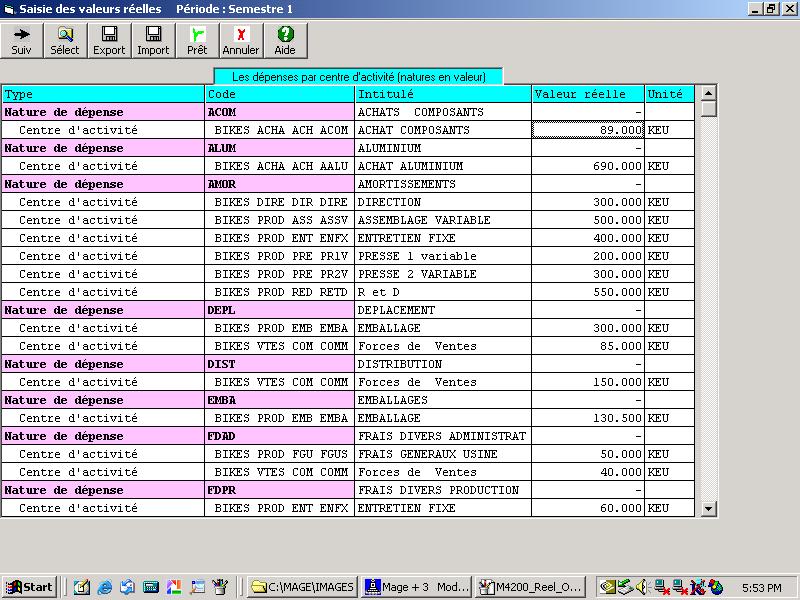Click the Suiv arrow toolbar button
Viewport: 800px width, 600px height.
click(x=21, y=41)
